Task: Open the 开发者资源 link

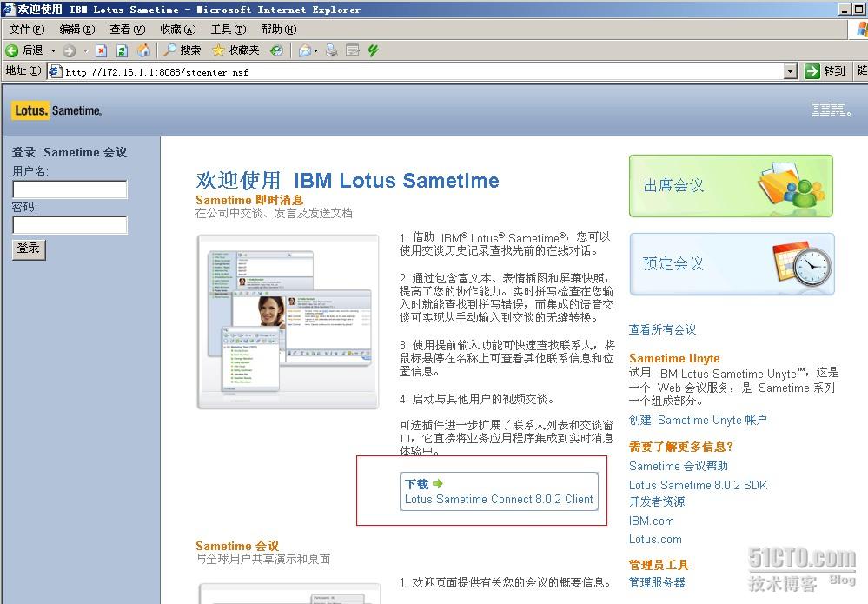Action: point(657,501)
